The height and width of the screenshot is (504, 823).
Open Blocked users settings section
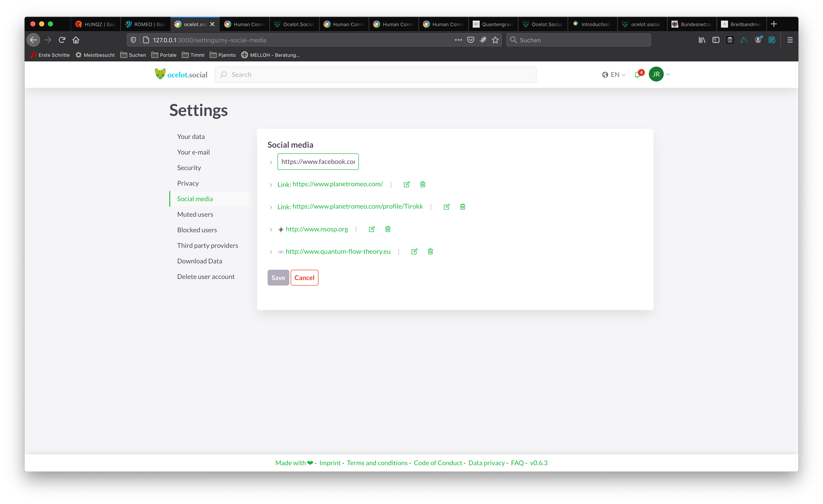pyautogui.click(x=197, y=230)
